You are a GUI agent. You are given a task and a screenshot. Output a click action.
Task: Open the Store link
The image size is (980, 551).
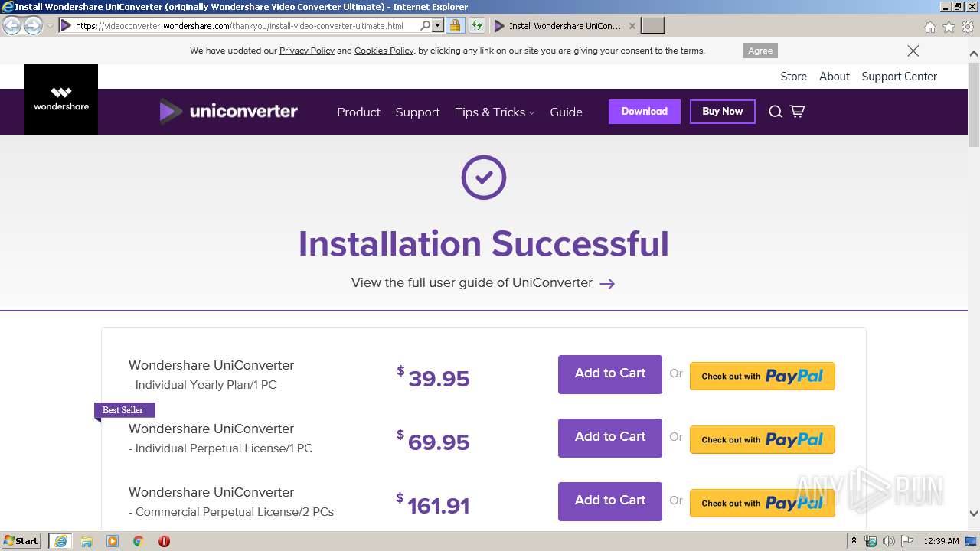point(793,77)
